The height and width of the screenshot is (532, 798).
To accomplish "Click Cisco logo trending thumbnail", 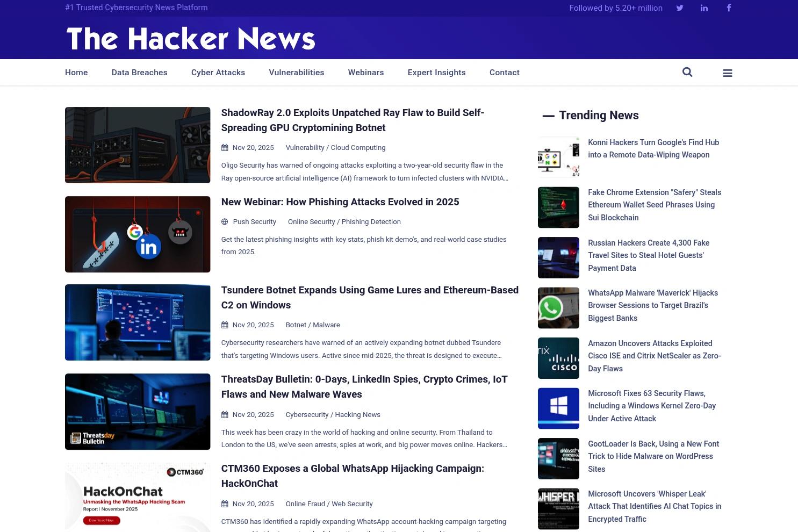I will tap(558, 358).
